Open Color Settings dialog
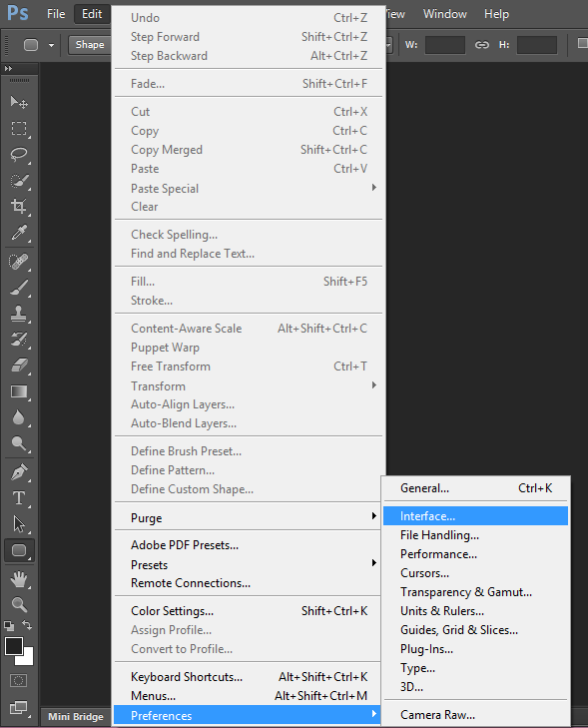588x728 pixels. (249, 611)
